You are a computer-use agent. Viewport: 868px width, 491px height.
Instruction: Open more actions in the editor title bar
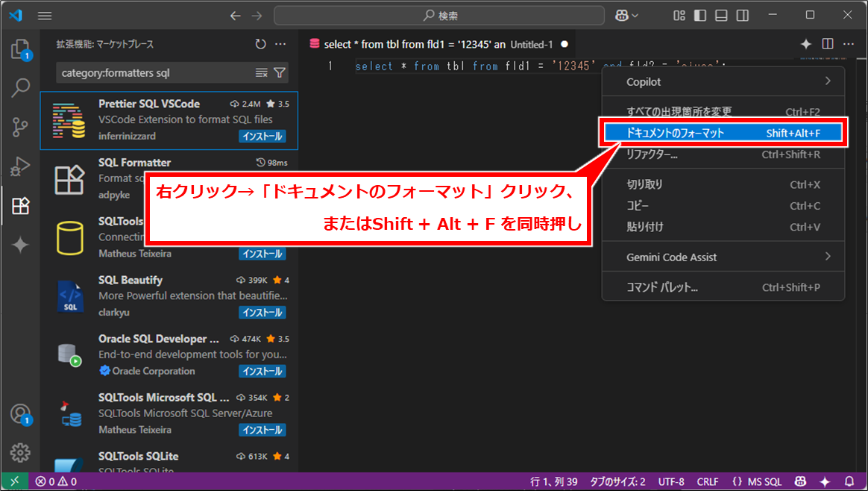coord(849,44)
